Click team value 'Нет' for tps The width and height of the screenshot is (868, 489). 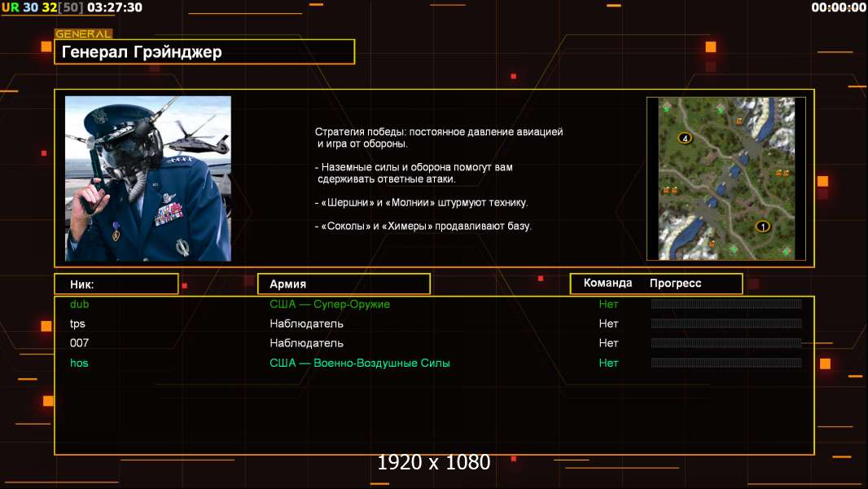tap(608, 324)
